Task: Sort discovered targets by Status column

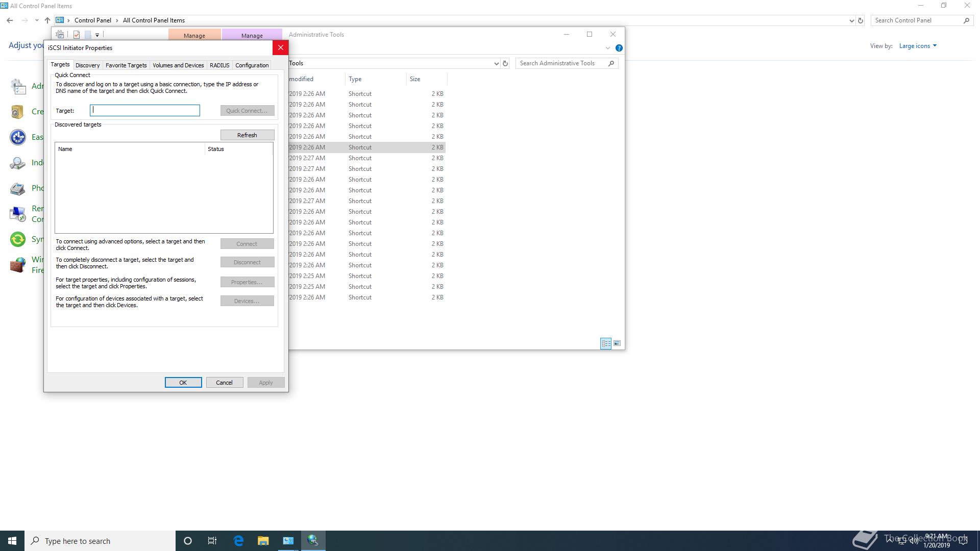Action: pos(238,149)
